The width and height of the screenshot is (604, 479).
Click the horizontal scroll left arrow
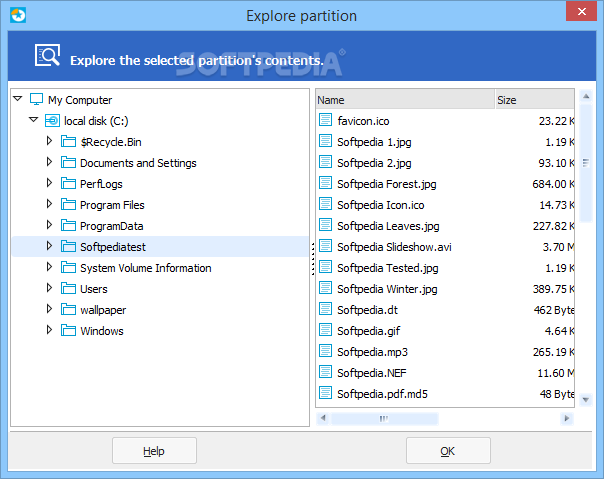[324, 418]
